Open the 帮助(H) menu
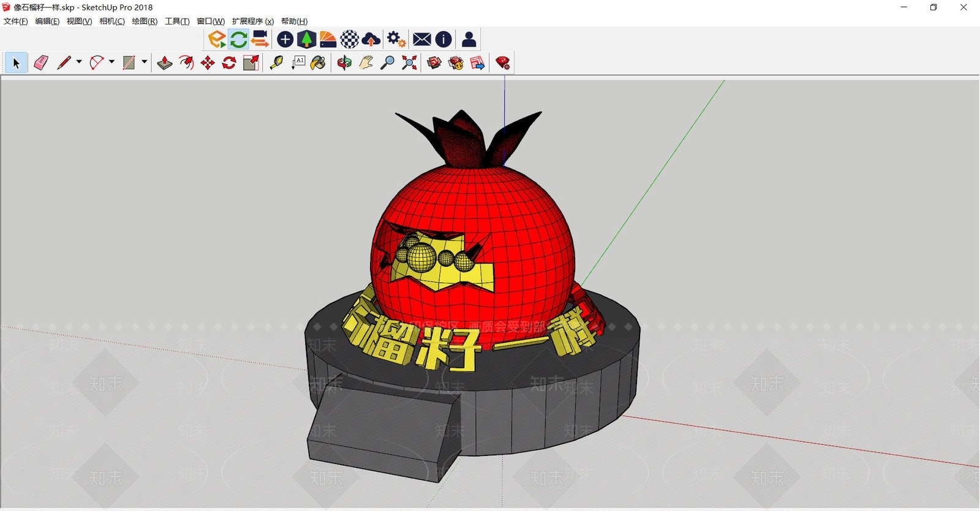The height and width of the screenshot is (511, 980). [x=294, y=21]
